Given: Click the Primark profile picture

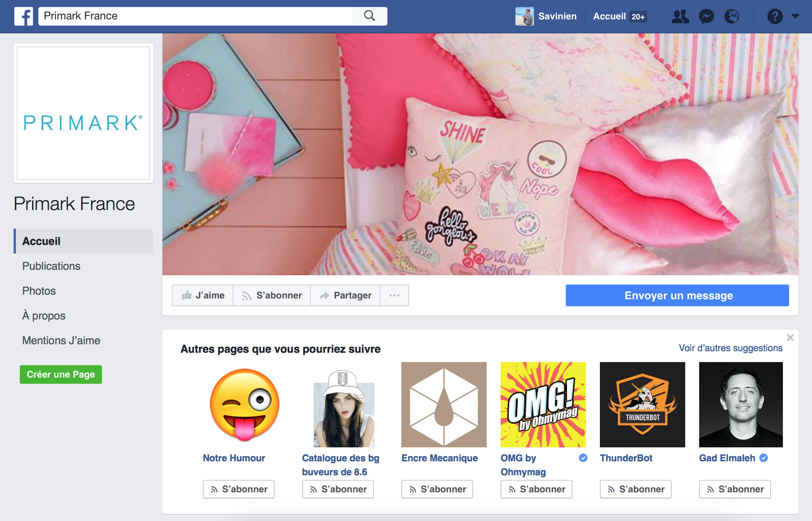Looking at the screenshot, I should (x=83, y=113).
